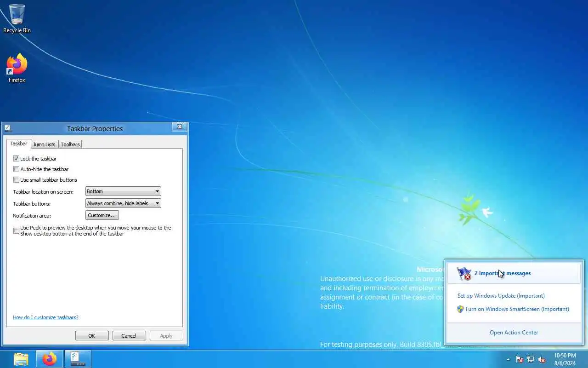Select the Firefox desktop shortcut icon
Image resolution: width=588 pixels, height=368 pixels.
(17, 68)
